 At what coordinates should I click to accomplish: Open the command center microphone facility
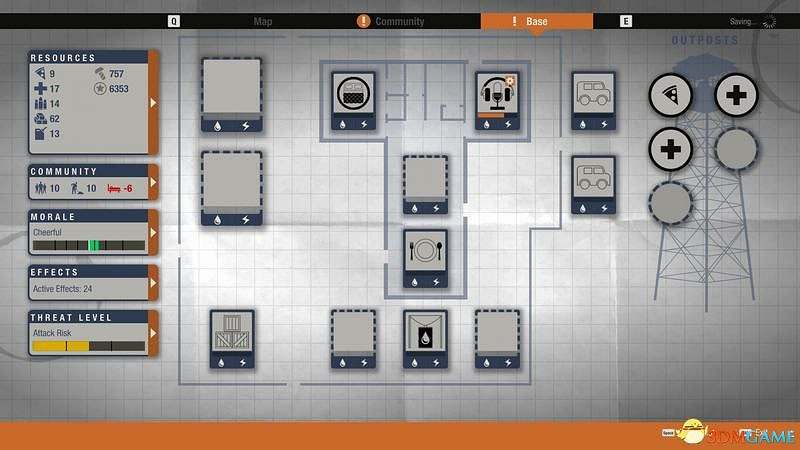tap(497, 96)
